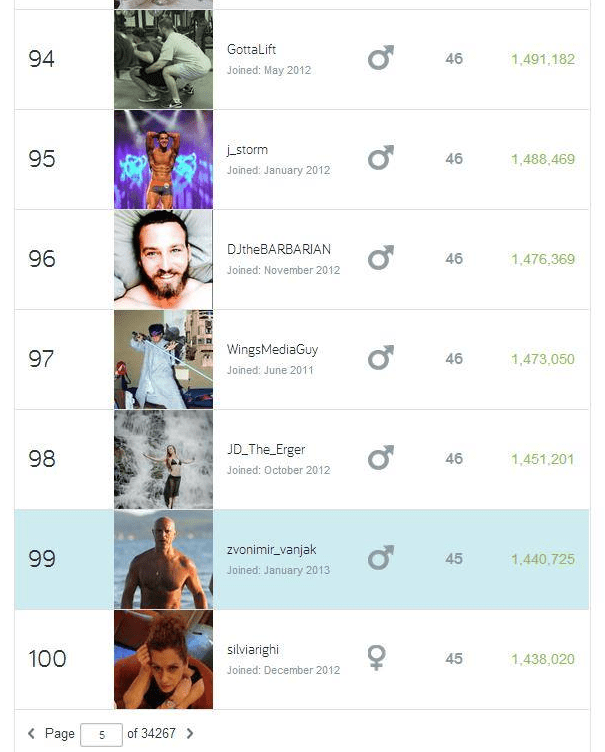The width and height of the screenshot is (605, 752).
Task: Click the GottaLift profile photo
Action: [163, 59]
